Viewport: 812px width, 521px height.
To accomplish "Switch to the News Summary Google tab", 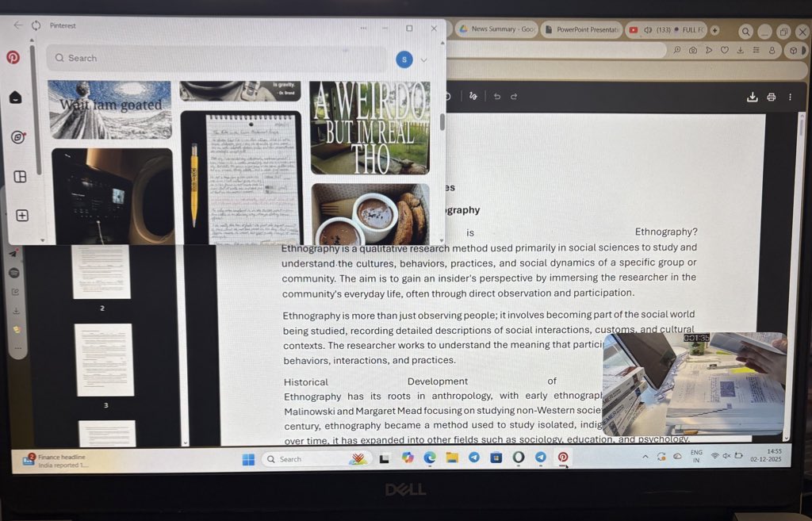I will click(498, 29).
